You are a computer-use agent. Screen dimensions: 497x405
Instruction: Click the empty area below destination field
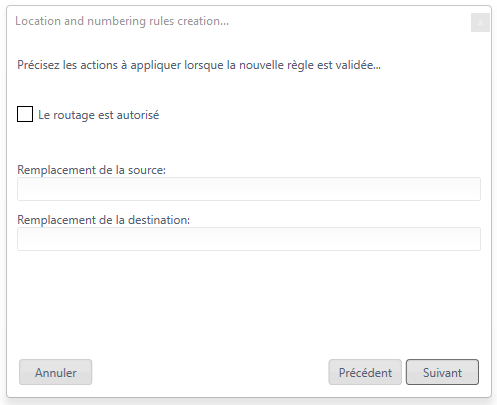pos(249,303)
